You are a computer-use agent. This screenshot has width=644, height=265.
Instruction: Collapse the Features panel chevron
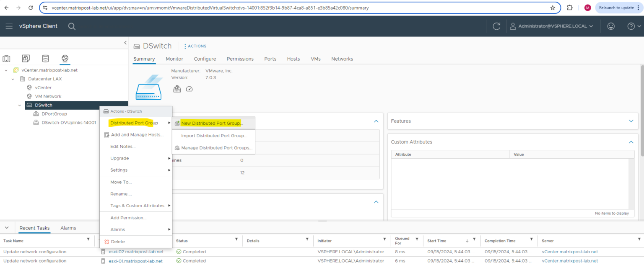point(631,121)
